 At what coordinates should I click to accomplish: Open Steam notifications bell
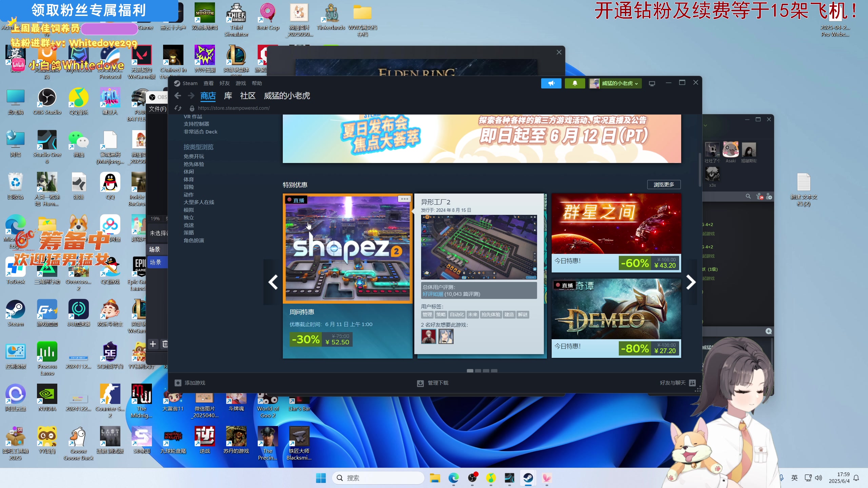[575, 83]
